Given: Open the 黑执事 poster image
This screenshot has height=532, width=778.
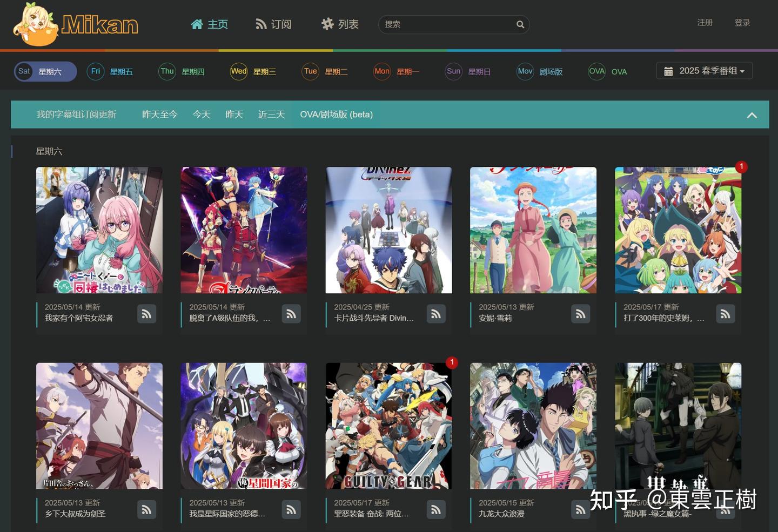Looking at the screenshot, I should click(678, 426).
